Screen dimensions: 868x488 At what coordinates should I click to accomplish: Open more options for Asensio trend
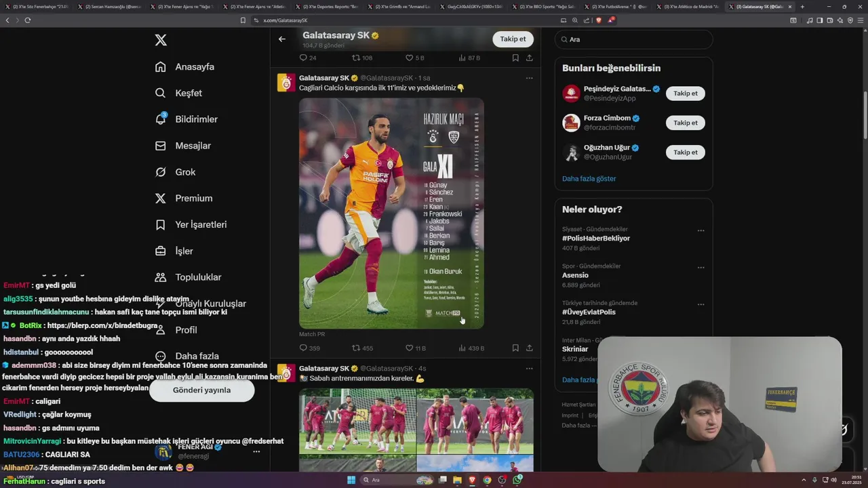701,267
